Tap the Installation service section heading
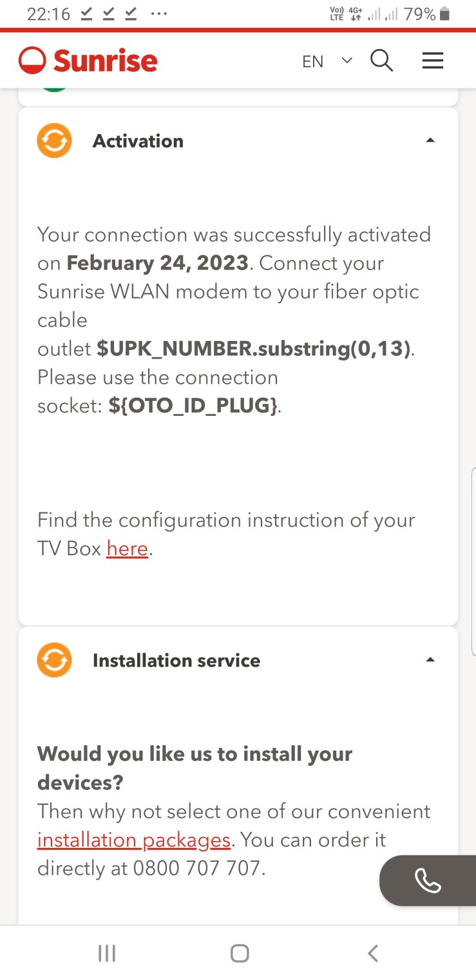Screen dimensions: 476x980 176,661
